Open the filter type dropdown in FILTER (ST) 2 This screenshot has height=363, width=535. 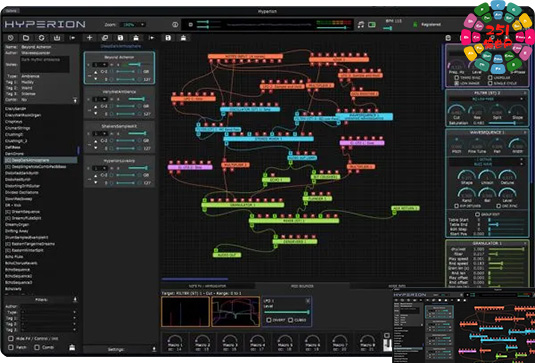tap(487, 99)
